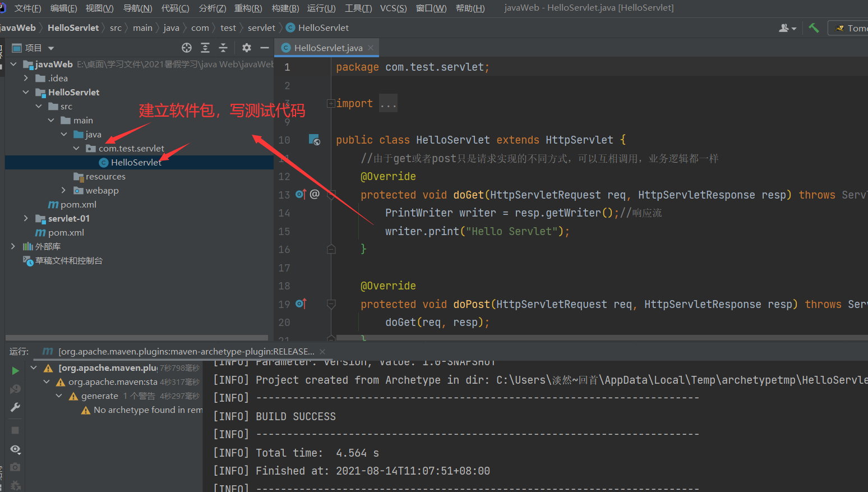Screen dimensions: 868x492
Task: Click the @ gutter icon on line 13
Action: (315, 194)
